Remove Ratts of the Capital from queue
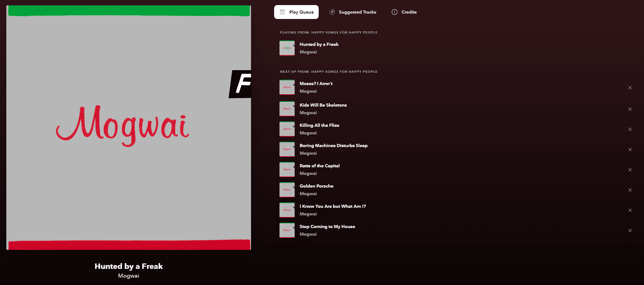 [x=630, y=170]
